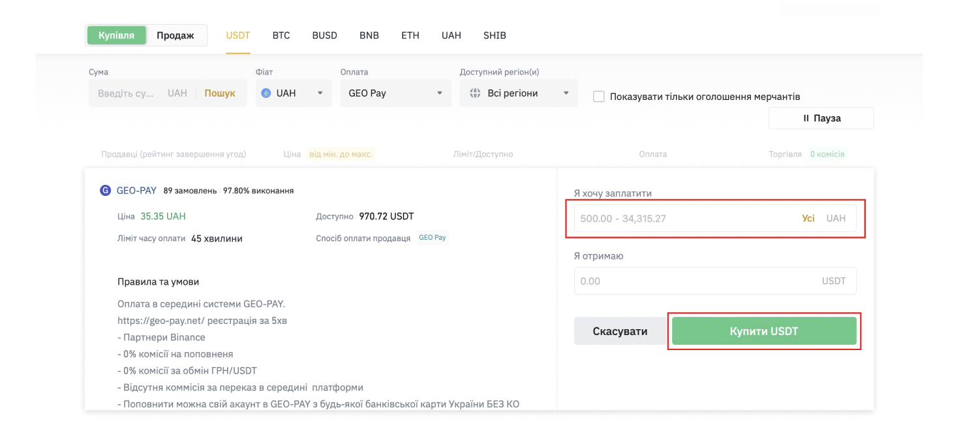
Task: Open the BNB tab
Action: tap(369, 35)
